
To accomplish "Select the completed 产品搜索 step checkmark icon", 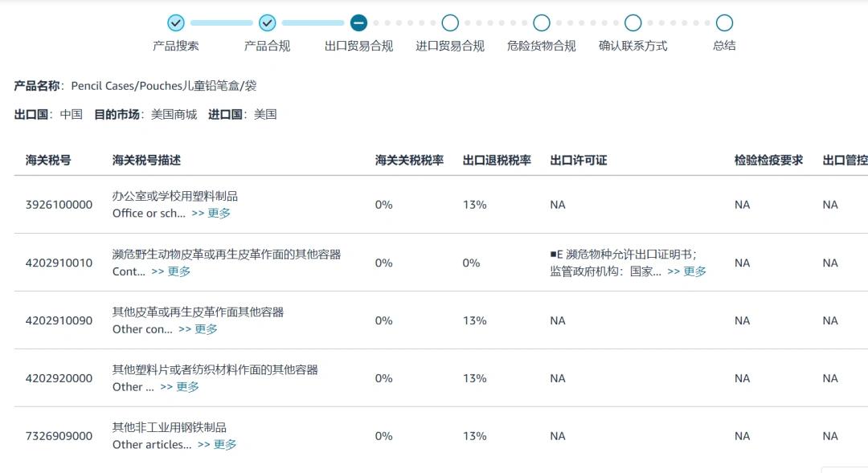I will click(x=175, y=22).
